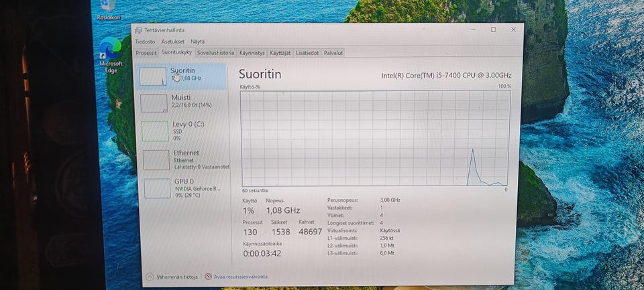Click the Suoritin heading above the graph

[260, 74]
